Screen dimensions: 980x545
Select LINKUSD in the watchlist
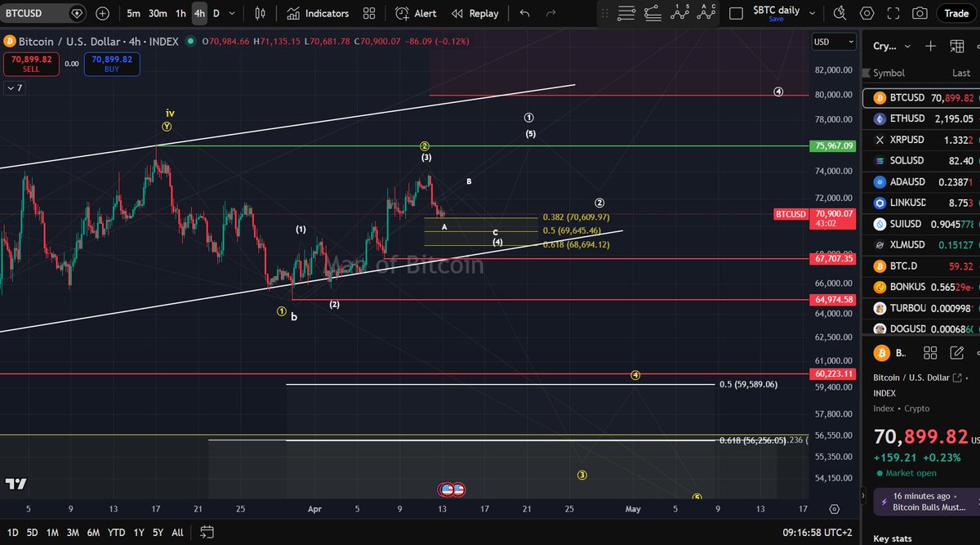point(921,203)
